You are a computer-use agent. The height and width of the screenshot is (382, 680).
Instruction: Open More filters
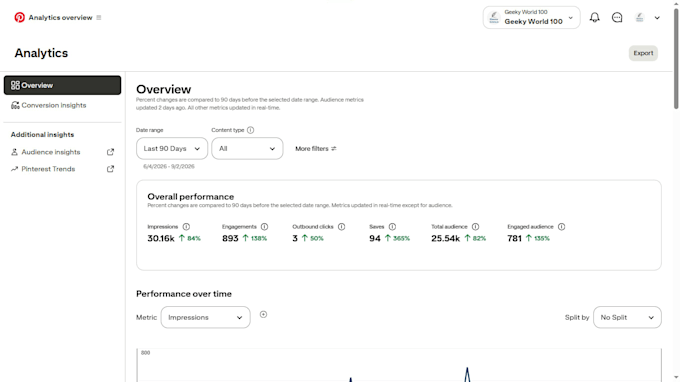pyautogui.click(x=316, y=149)
